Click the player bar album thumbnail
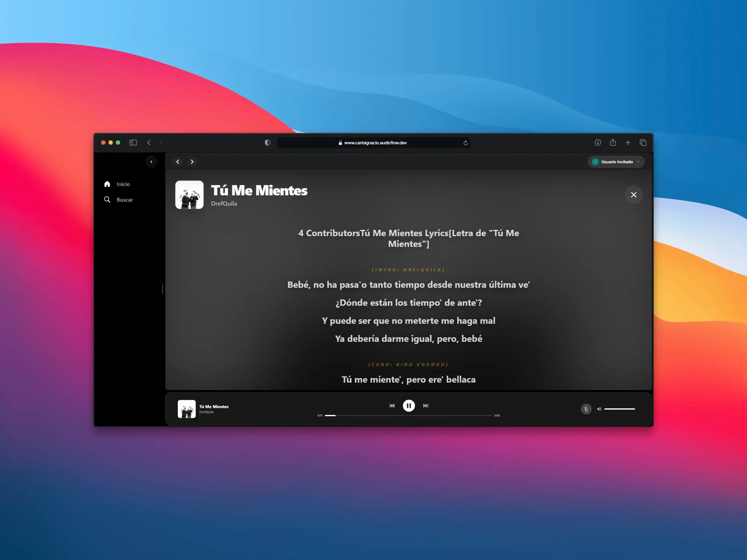 click(x=187, y=409)
